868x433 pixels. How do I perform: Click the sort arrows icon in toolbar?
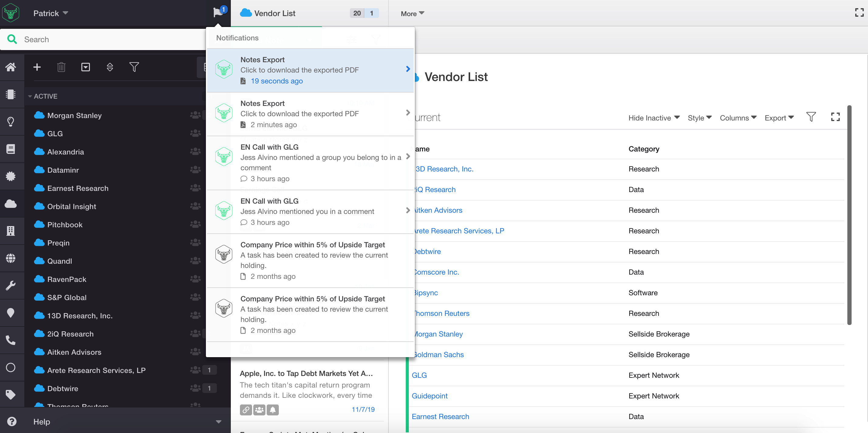(x=110, y=67)
